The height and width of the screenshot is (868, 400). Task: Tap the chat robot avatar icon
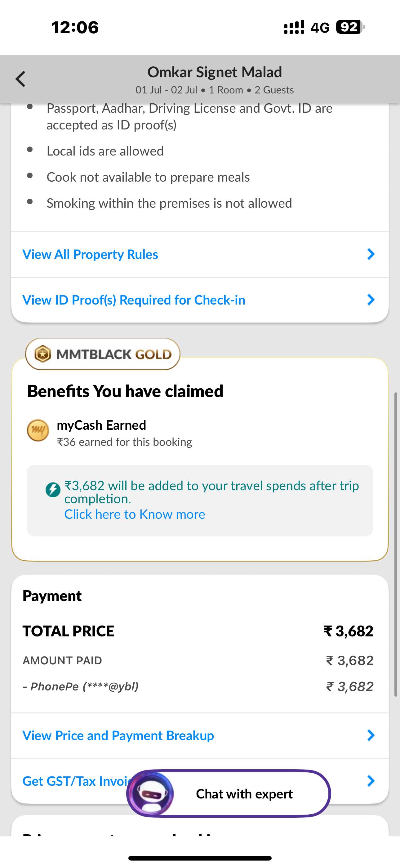(x=152, y=793)
